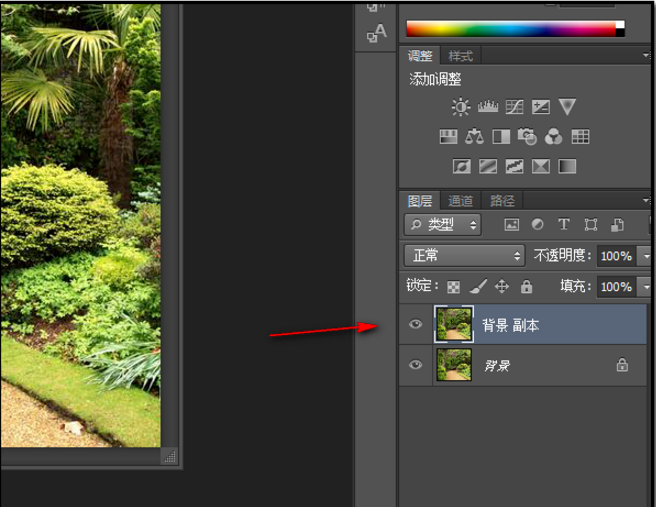Filter layers by adjustment layers
Image resolution: width=656 pixels, height=507 pixels.
[538, 225]
